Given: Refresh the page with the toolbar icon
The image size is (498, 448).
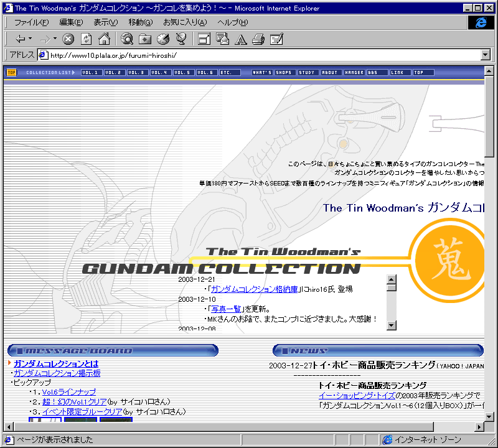Looking at the screenshot, I should pyautogui.click(x=86, y=39).
